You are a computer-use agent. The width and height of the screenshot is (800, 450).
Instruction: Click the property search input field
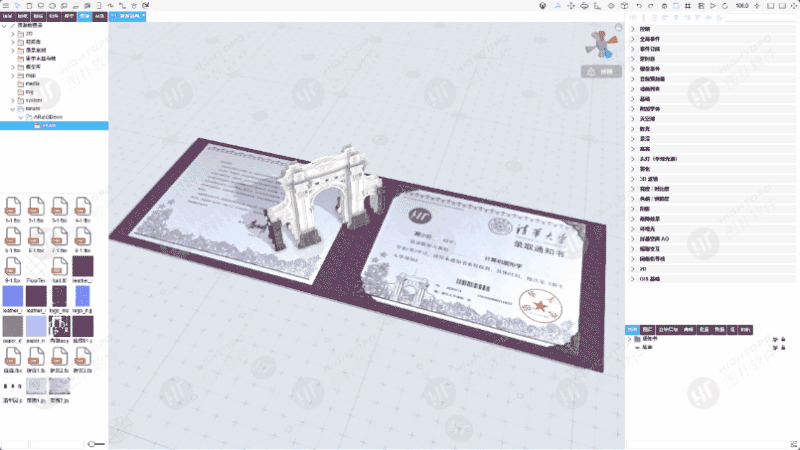click(x=761, y=18)
